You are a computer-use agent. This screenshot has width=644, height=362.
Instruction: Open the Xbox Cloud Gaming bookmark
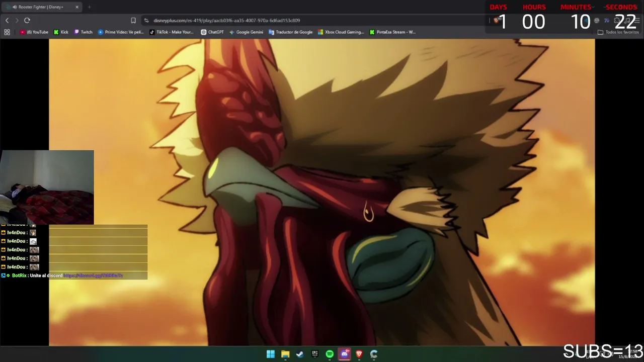pyautogui.click(x=341, y=32)
